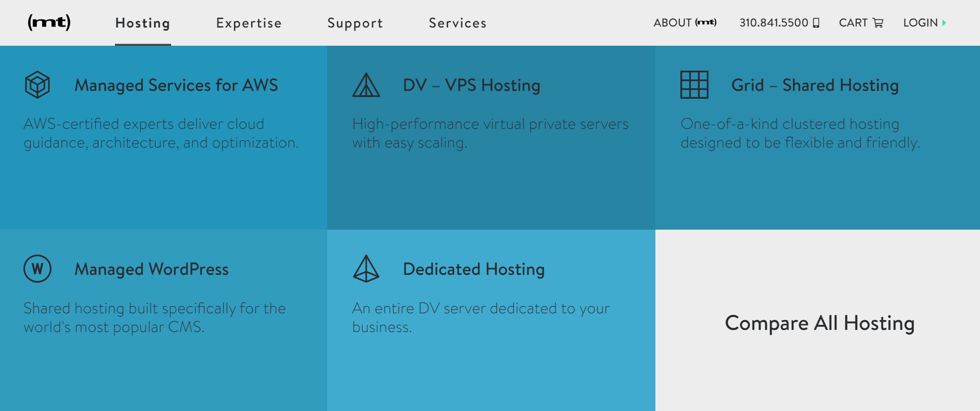Open Managed WordPress heading
Viewport: 980px width, 411px height.
point(152,269)
